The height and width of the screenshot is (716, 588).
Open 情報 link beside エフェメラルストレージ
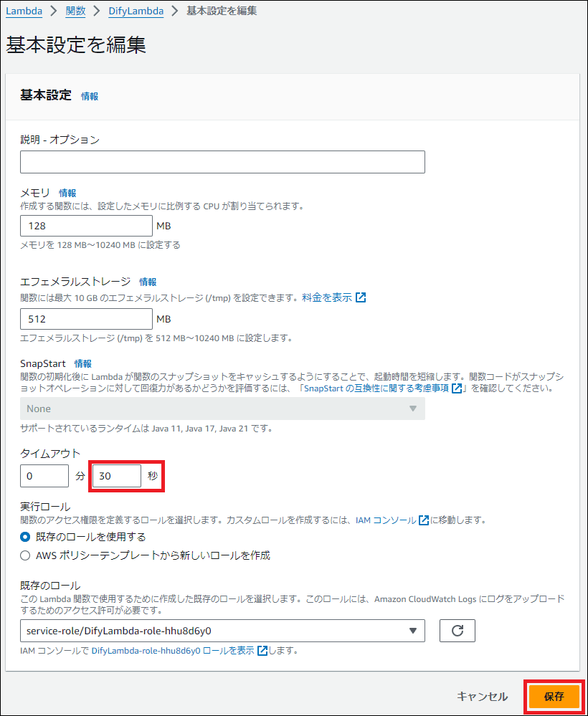tap(148, 282)
